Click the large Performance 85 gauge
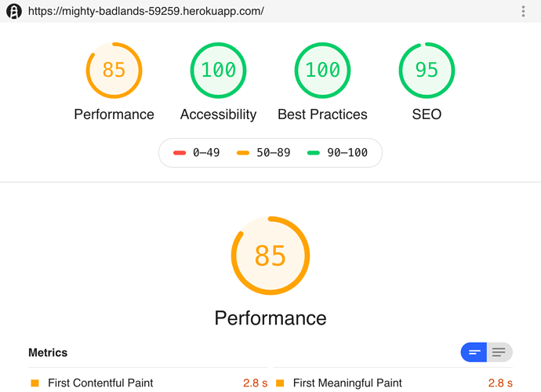The width and height of the screenshot is (541, 392). [270, 256]
